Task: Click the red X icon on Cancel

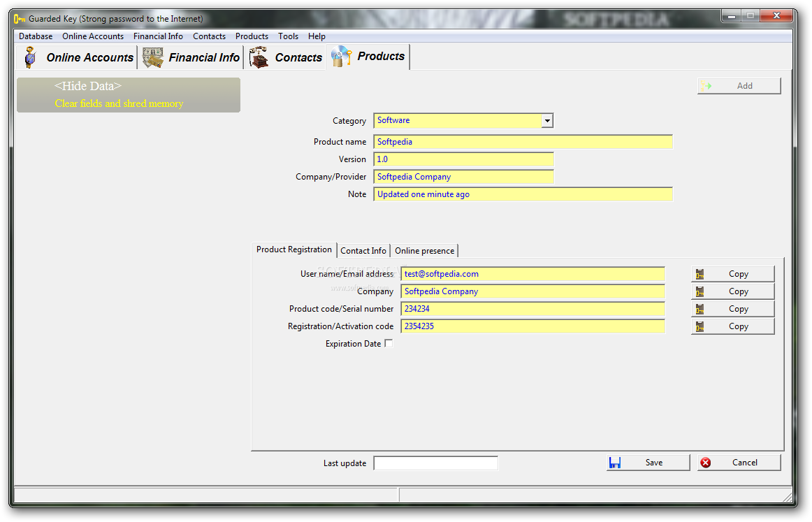Action: 705,463
